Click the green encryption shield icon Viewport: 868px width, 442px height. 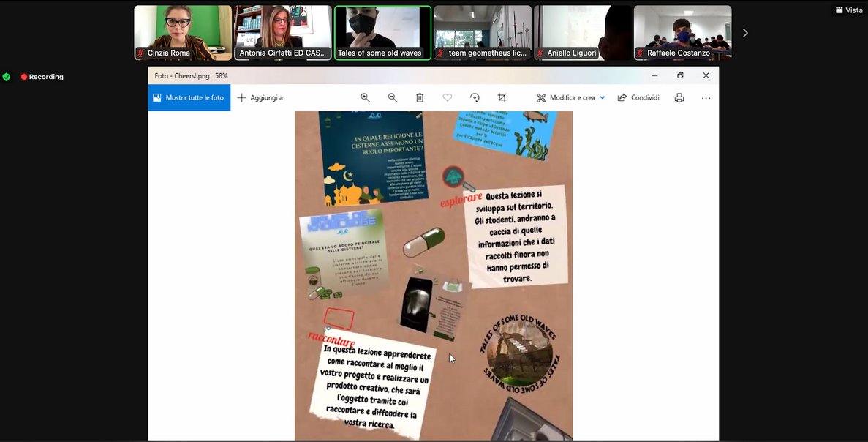point(6,77)
